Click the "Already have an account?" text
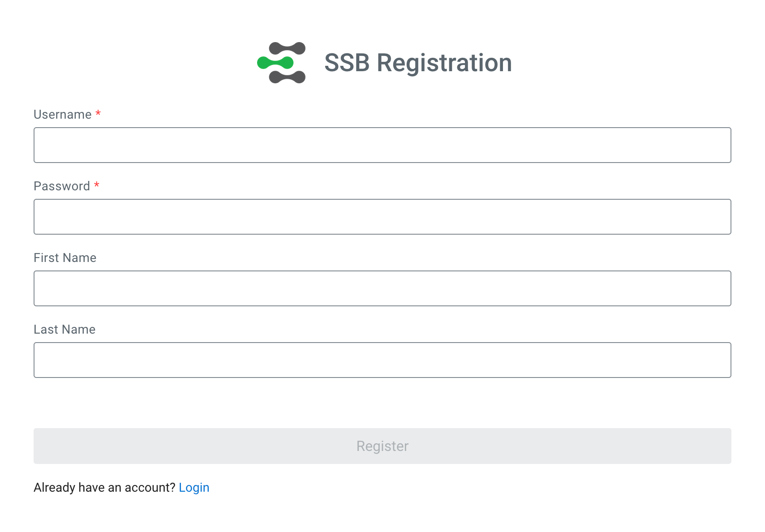Image resolution: width=765 pixels, height=532 pixels. point(104,487)
